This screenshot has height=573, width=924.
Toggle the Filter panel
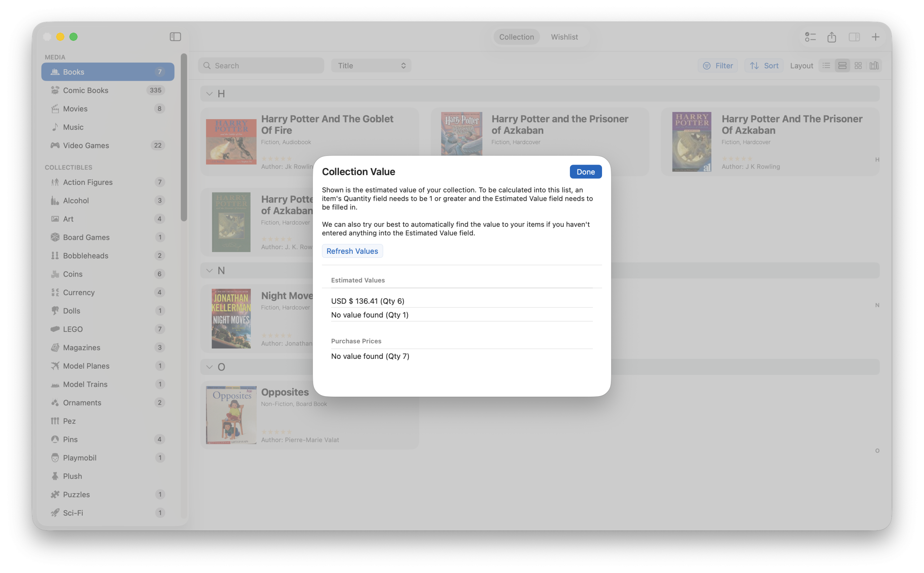coord(718,65)
